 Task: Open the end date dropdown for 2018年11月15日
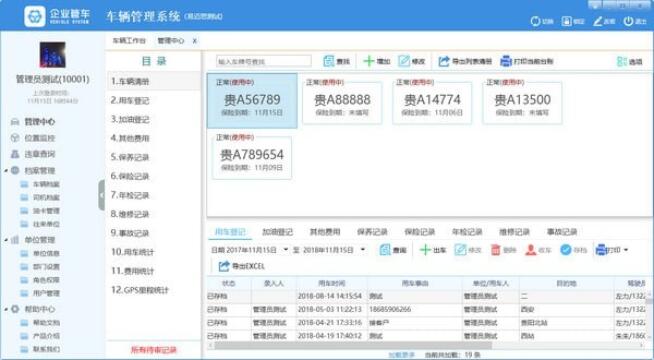click(x=363, y=250)
